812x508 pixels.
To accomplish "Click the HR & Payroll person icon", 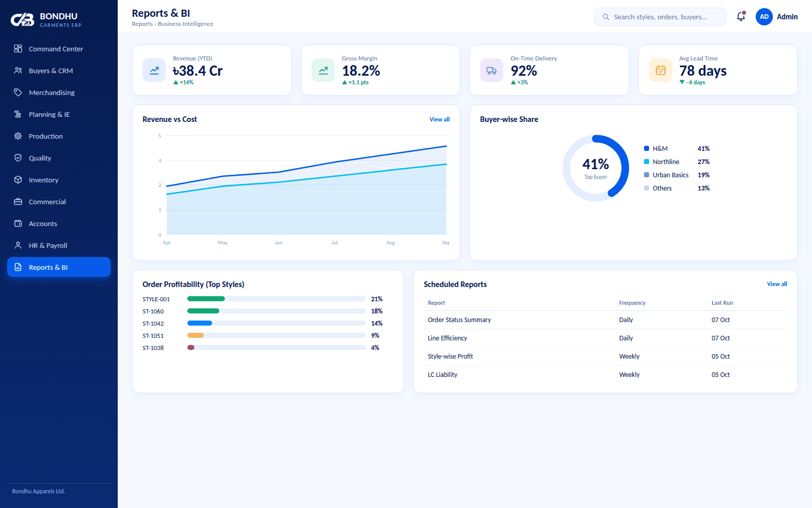I will point(18,245).
